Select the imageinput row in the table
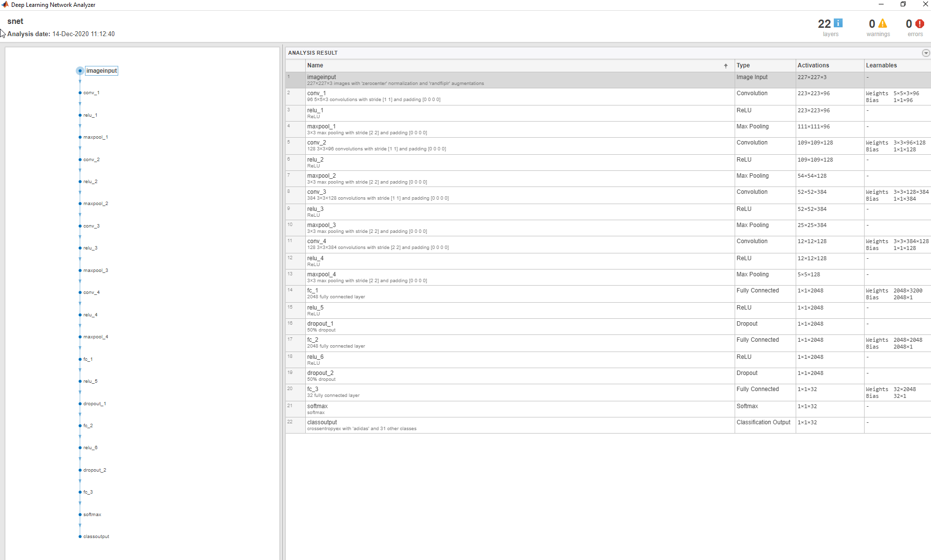The image size is (931, 560). click(608, 80)
